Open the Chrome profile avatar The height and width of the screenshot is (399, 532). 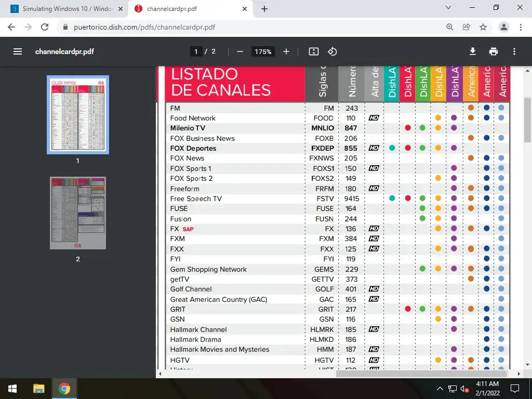tap(504, 27)
